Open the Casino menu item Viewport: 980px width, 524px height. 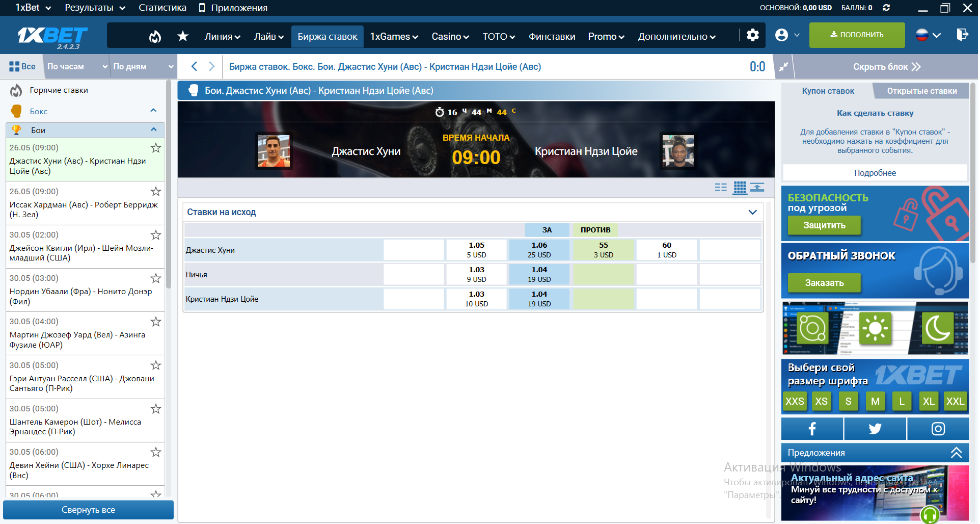[450, 36]
